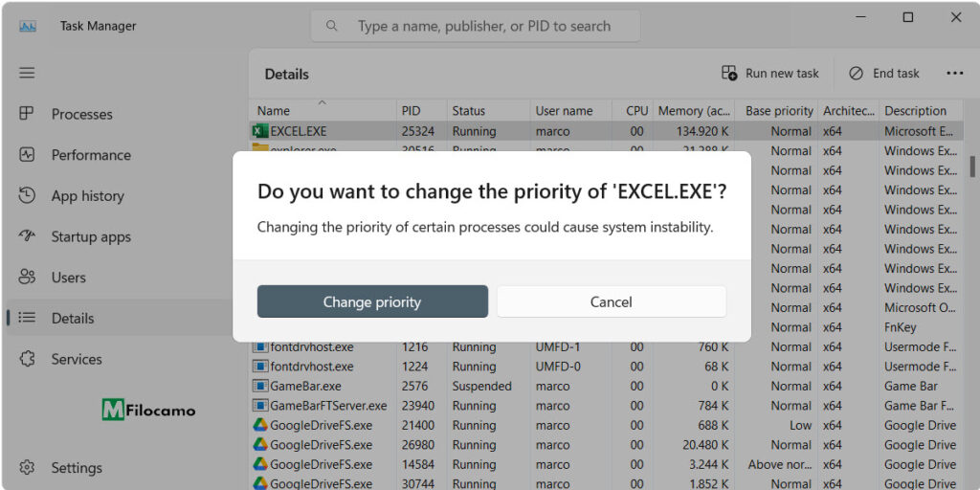This screenshot has height=490, width=980.
Task: Select fontdrvhost.exe with PID 1216
Action: point(606,346)
